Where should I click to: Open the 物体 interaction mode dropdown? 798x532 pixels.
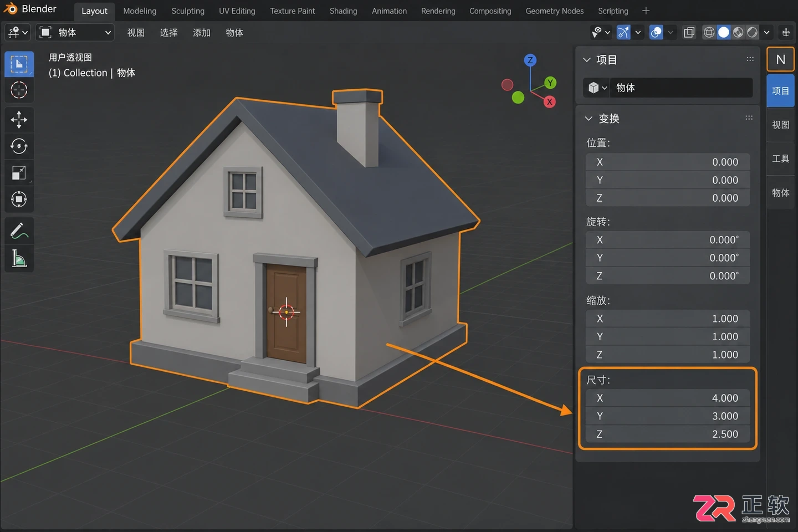point(75,32)
